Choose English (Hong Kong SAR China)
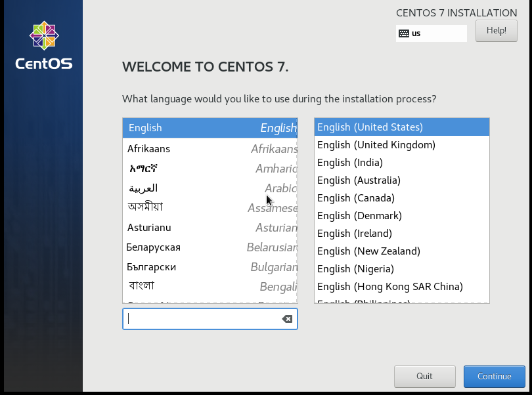Viewport: 532px width, 395px height. tap(402, 287)
